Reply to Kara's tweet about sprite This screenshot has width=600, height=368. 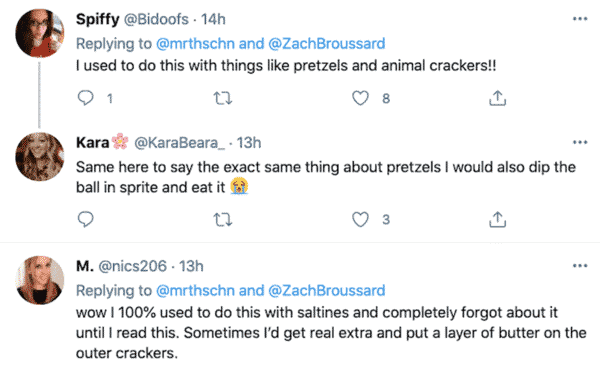click(x=85, y=219)
